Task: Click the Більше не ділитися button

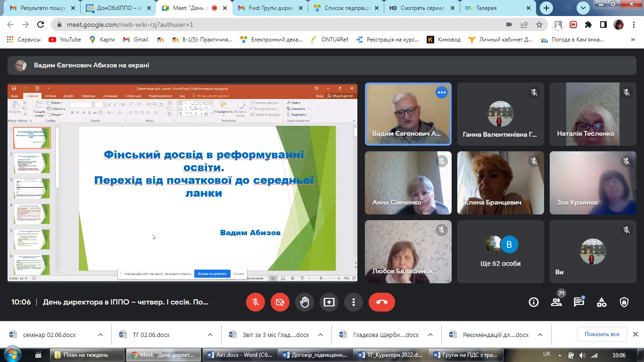Action: click(x=212, y=273)
